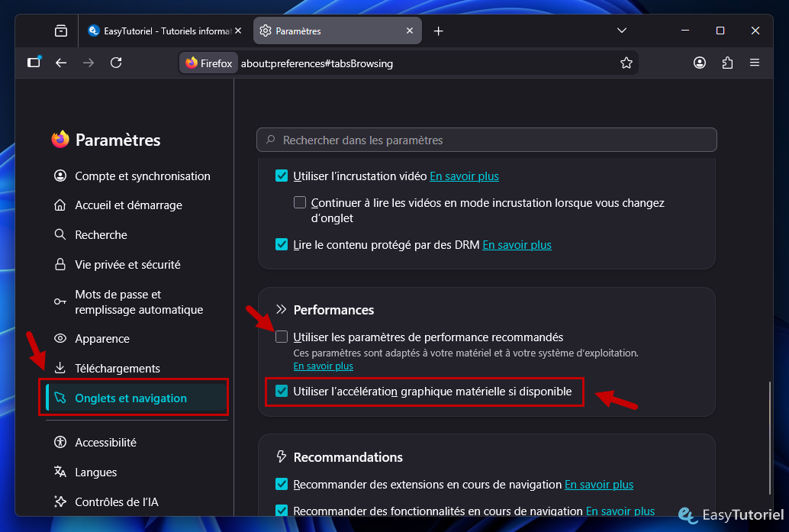Disable DRM protected content playback
The width and height of the screenshot is (789, 532).
point(282,244)
